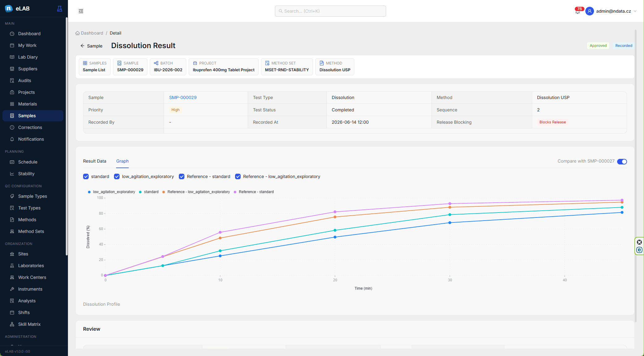Image resolution: width=644 pixels, height=356 pixels.
Task: Select the Samples sidebar icon
Action: (12, 116)
